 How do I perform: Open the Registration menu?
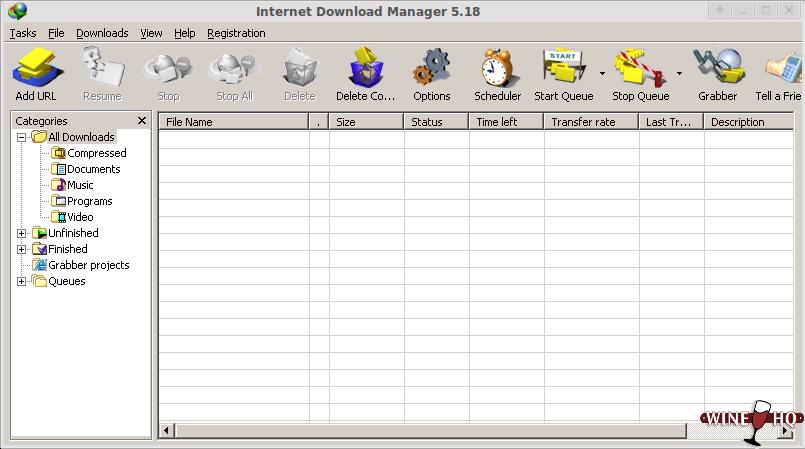[236, 33]
